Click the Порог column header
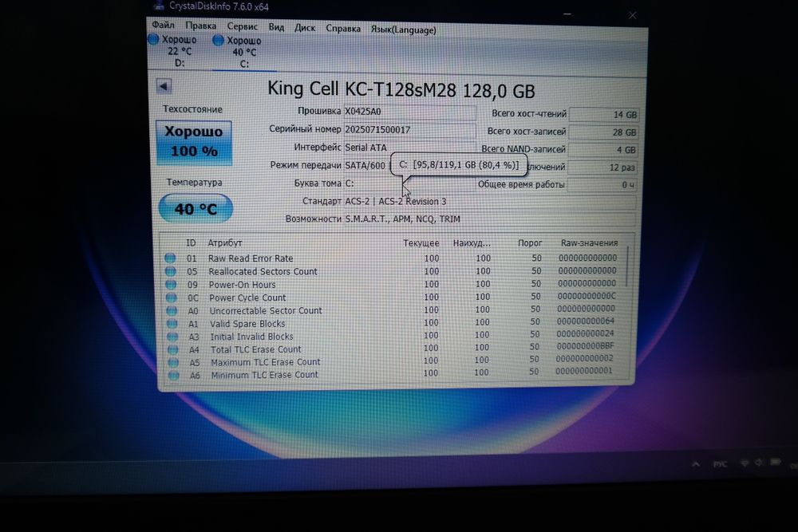The image size is (798, 532). (x=530, y=243)
